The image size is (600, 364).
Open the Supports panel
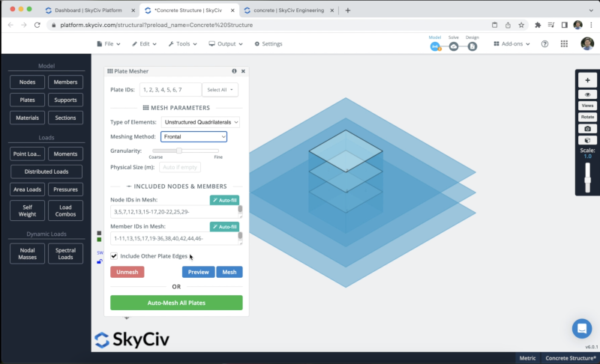pyautogui.click(x=65, y=100)
